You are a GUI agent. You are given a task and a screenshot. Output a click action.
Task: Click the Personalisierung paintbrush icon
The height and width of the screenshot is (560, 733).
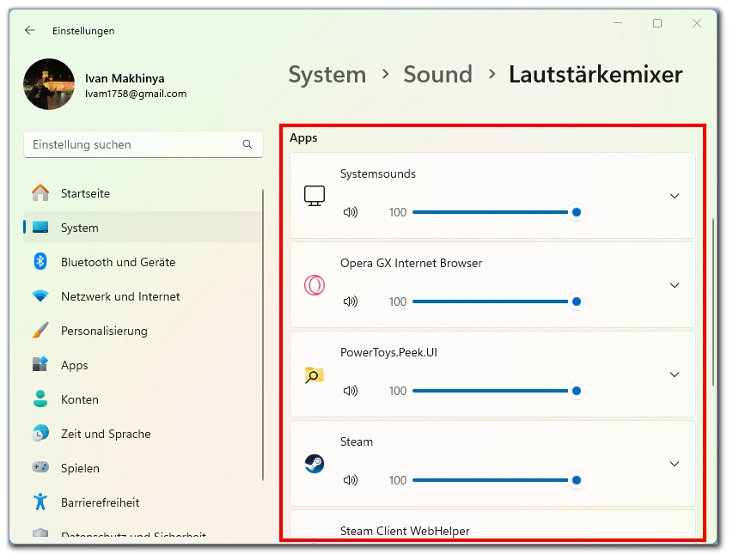(x=40, y=330)
